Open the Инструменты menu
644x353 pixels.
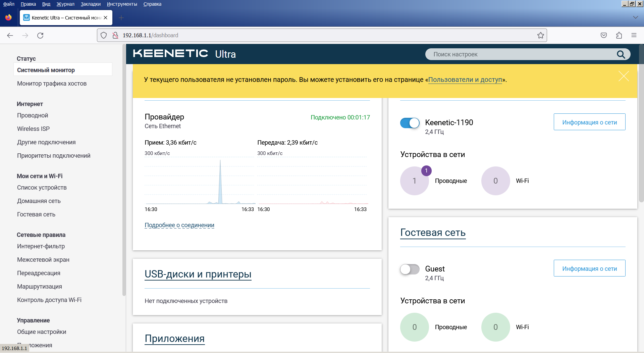point(122,4)
